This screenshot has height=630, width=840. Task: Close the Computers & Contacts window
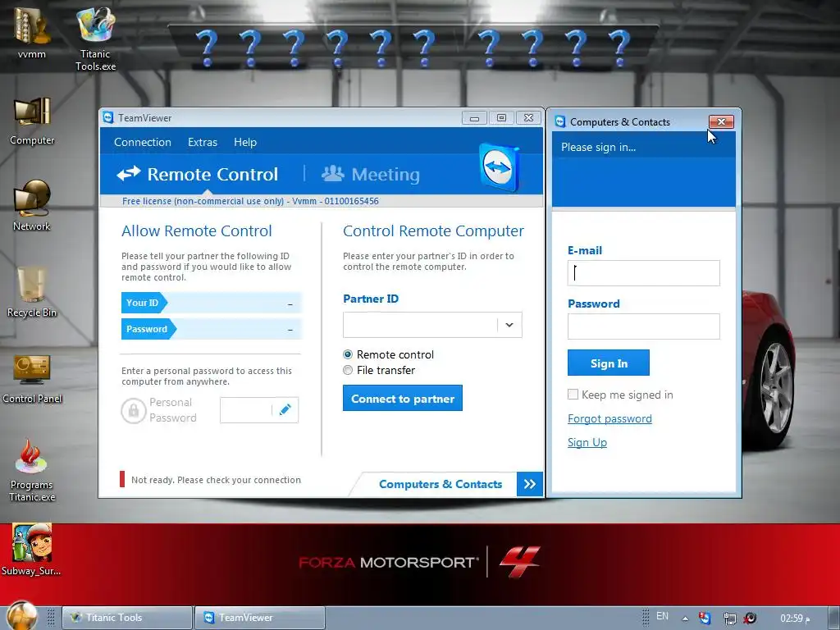click(x=721, y=121)
